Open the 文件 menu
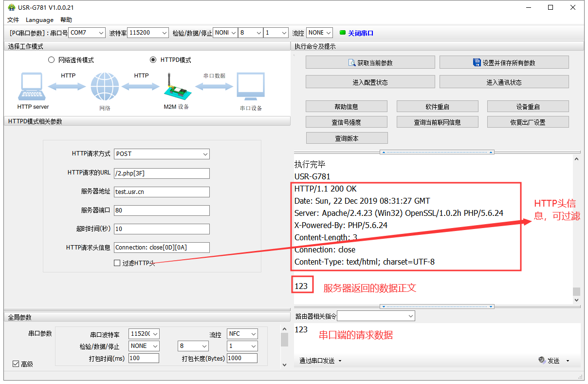This screenshot has height=384, width=588. click(x=13, y=20)
